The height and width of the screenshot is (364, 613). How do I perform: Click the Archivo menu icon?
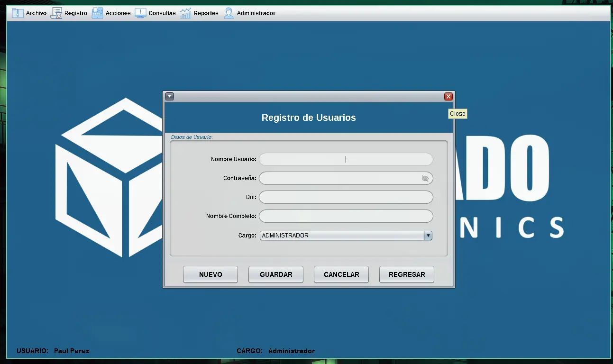click(18, 13)
